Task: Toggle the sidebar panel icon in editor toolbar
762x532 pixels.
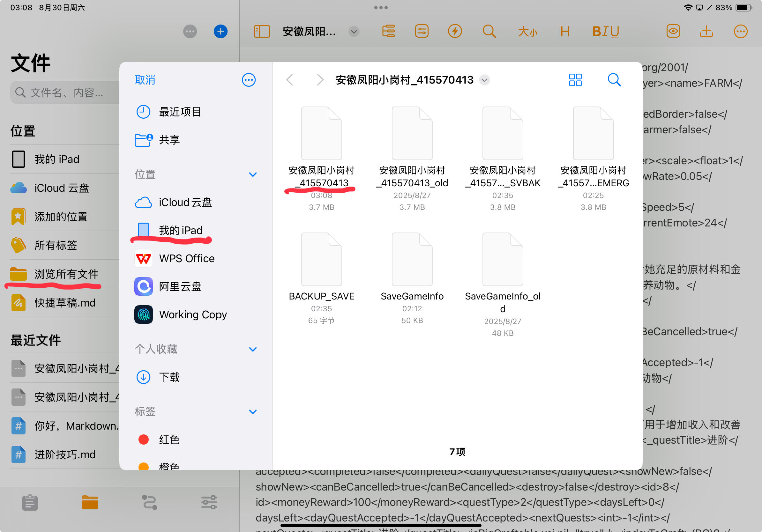Action: (x=262, y=32)
